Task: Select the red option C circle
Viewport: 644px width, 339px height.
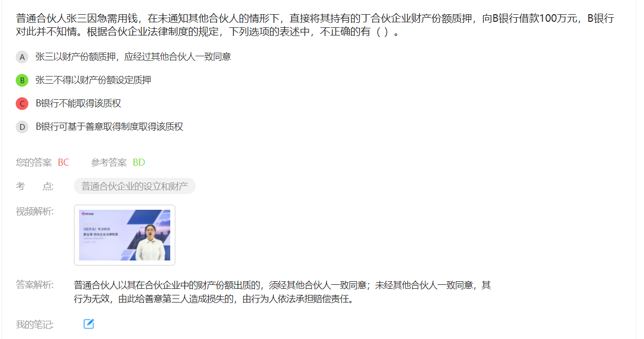Action: (22, 103)
